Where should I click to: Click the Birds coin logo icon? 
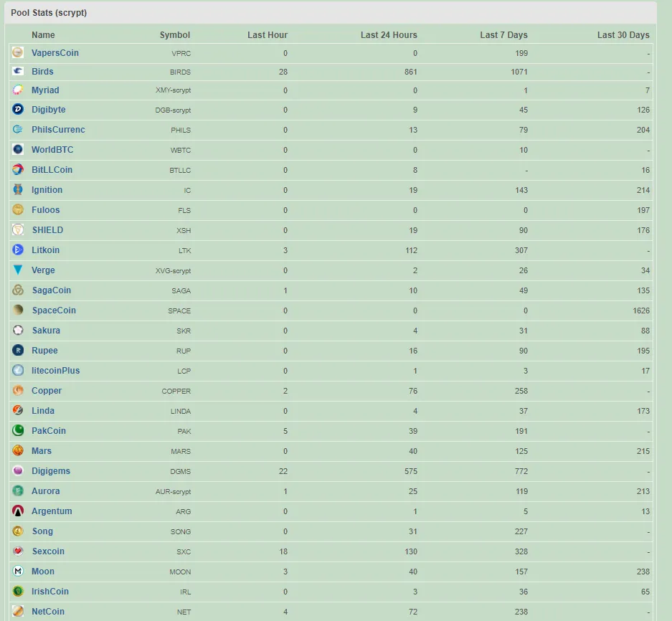(x=18, y=71)
